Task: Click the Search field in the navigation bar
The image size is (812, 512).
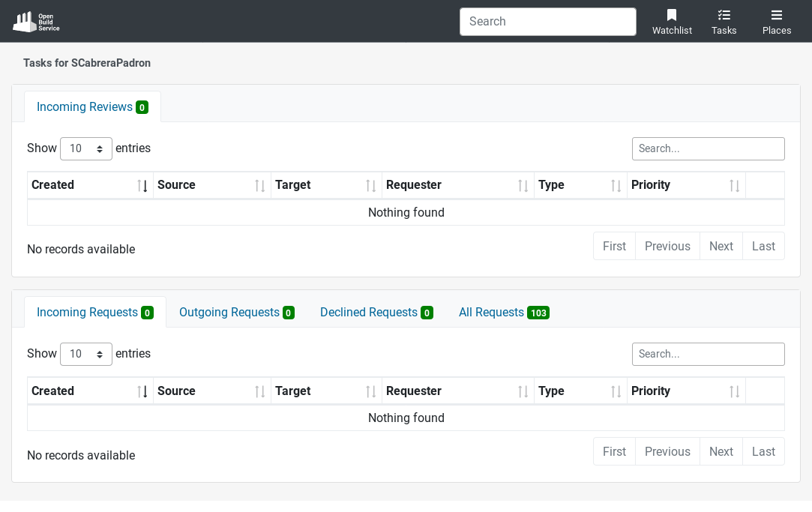Action: (x=548, y=21)
